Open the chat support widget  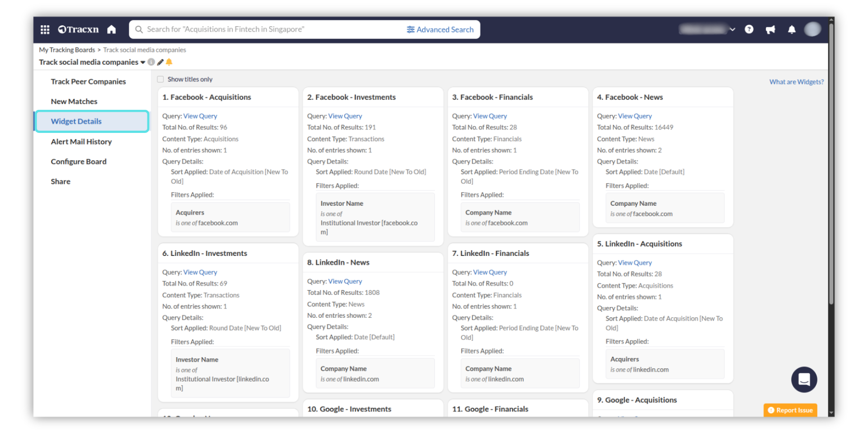804,379
